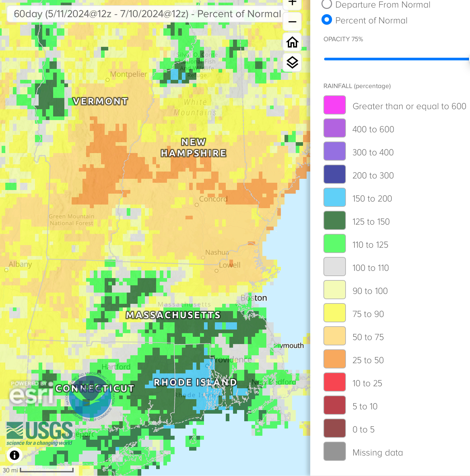Click the blue opacity slider track
Viewport: 470px width, 476px height.
pyautogui.click(x=396, y=59)
